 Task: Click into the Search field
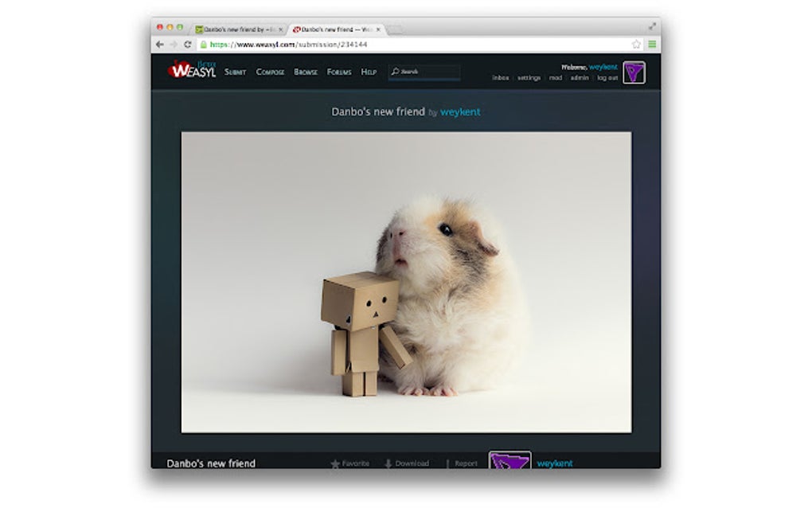[424, 72]
